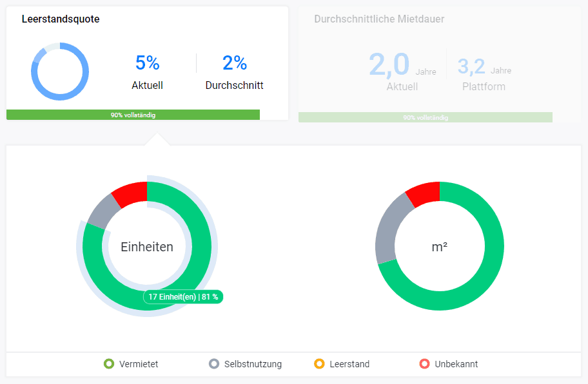This screenshot has width=588, height=384.
Task: Click the blue Leerstandsquote donut icon
Action: 60,72
